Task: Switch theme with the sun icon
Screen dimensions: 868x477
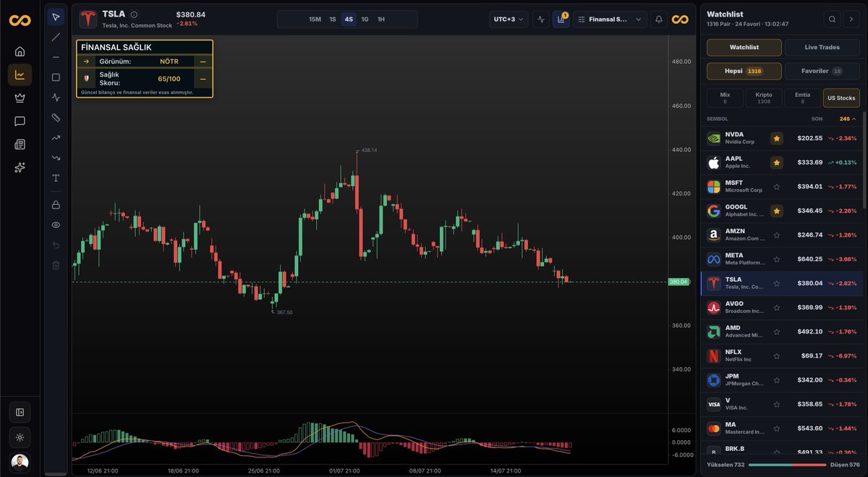Action: (x=20, y=437)
